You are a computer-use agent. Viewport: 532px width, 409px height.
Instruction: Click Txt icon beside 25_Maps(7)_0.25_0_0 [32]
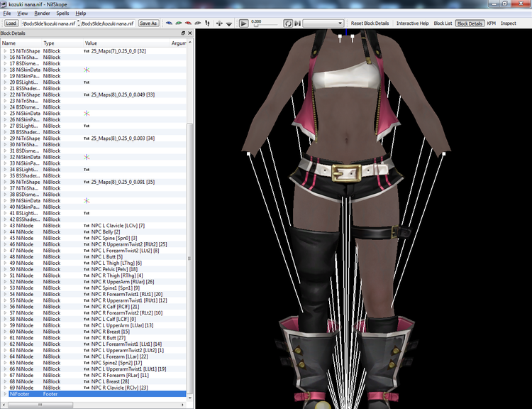[x=87, y=51]
